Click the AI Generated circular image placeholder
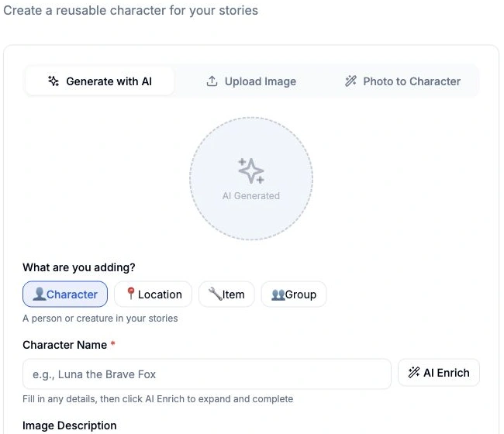Viewport: 504px width, 434px height. (x=251, y=178)
